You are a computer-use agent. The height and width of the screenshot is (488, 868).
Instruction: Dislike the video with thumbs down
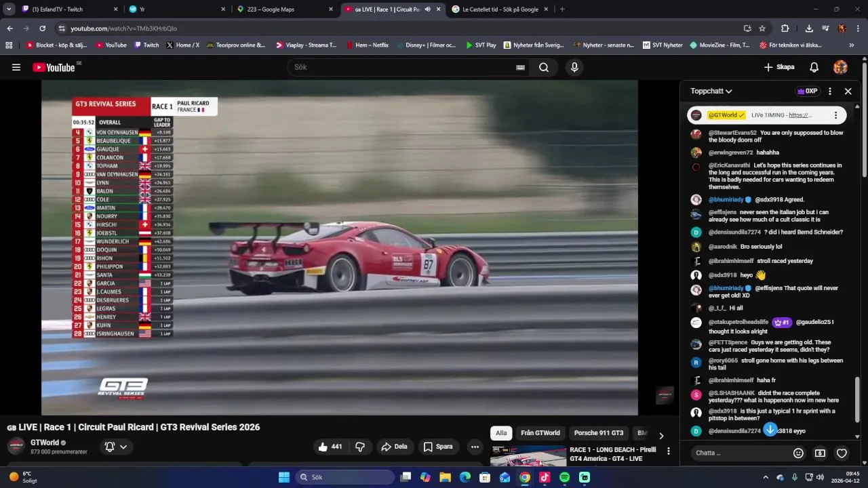[360, 447]
